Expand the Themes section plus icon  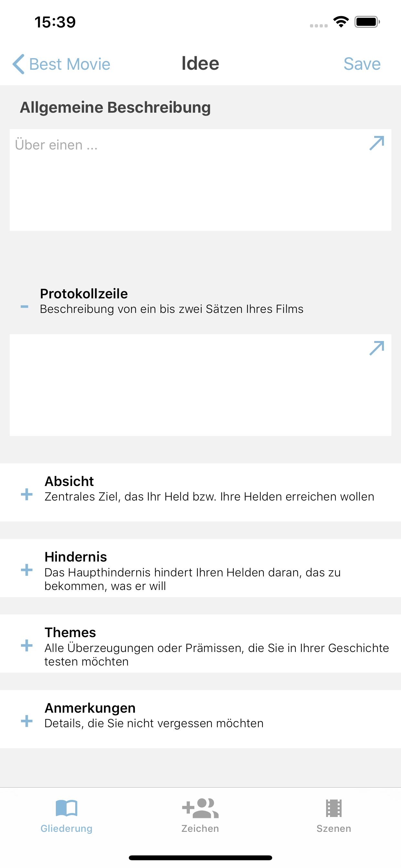pyautogui.click(x=26, y=646)
